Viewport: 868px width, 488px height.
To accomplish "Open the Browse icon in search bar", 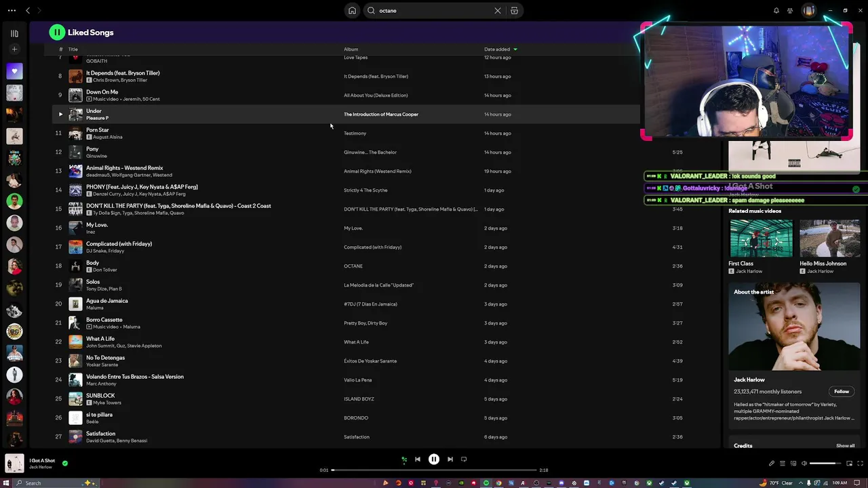I will click(x=514, y=11).
